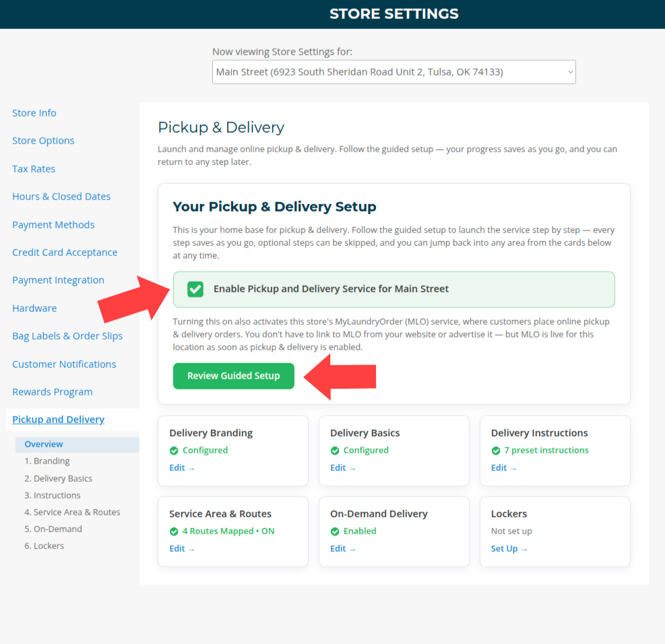665x644 pixels.
Task: Go to Hours & Closed Dates
Action: pyautogui.click(x=61, y=197)
